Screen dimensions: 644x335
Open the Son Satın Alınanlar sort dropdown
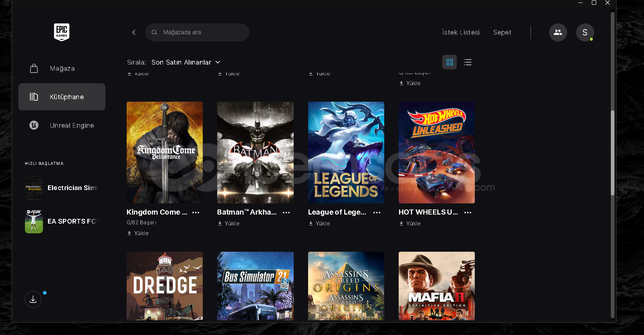tap(186, 62)
